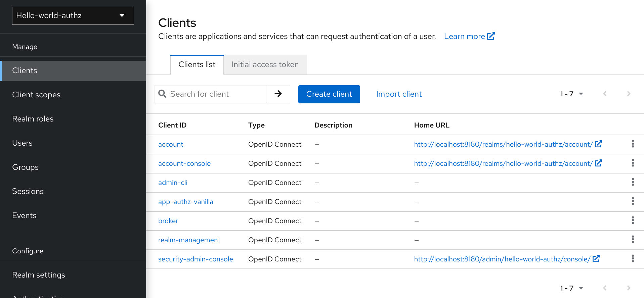The height and width of the screenshot is (298, 644).
Task: Click the search arrow submit button
Action: (278, 94)
